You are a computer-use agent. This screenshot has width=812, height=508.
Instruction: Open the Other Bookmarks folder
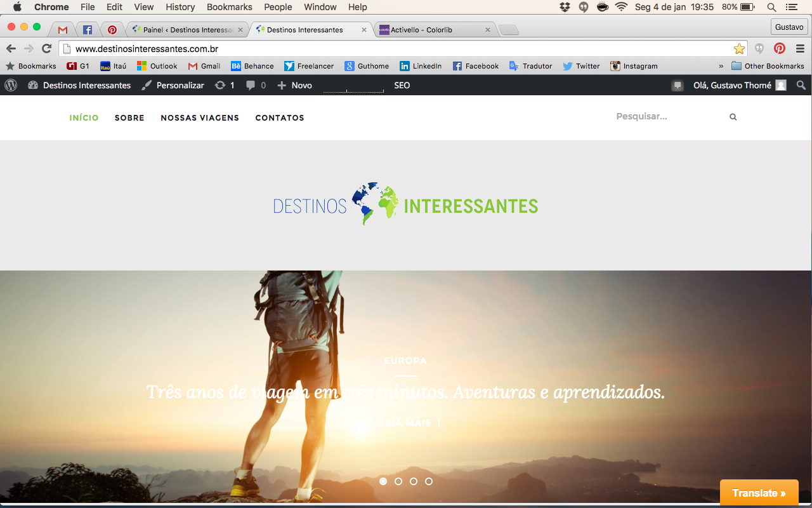tap(768, 66)
